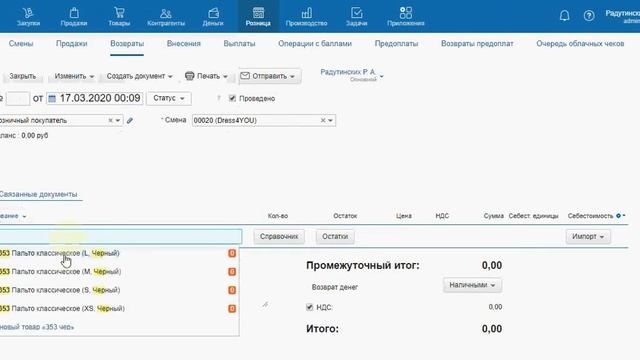640x360 pixels.
Task: Open the help question mark icon
Action: point(589,16)
